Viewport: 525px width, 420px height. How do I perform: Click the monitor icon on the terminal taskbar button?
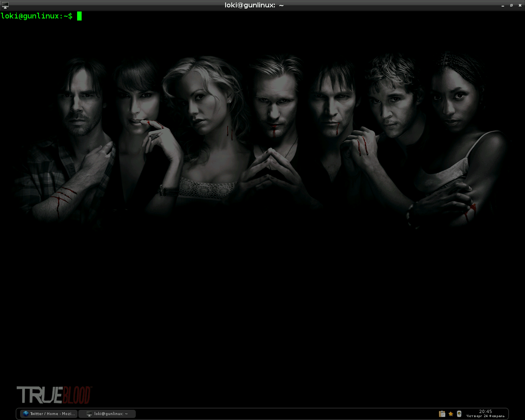[89, 413]
